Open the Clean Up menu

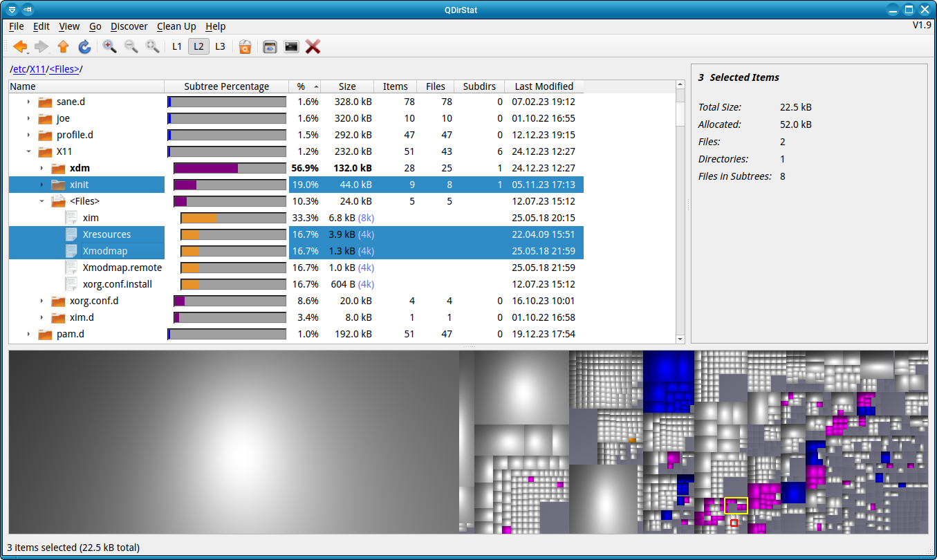(x=176, y=26)
